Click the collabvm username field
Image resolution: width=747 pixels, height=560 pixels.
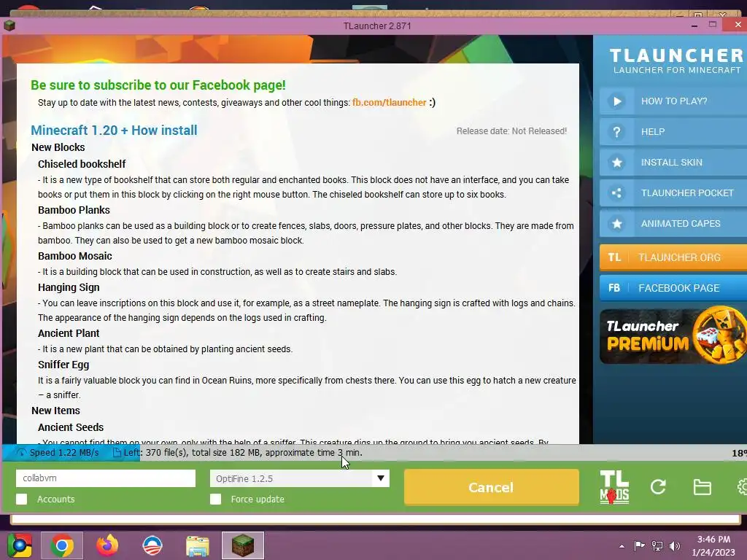[106, 478]
